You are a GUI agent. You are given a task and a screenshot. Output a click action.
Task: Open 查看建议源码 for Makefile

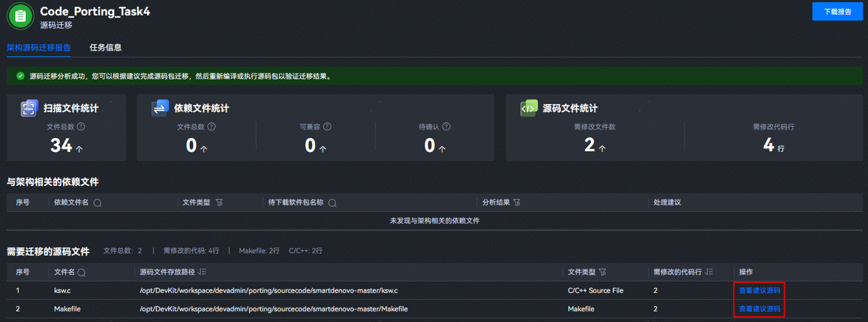(x=759, y=309)
